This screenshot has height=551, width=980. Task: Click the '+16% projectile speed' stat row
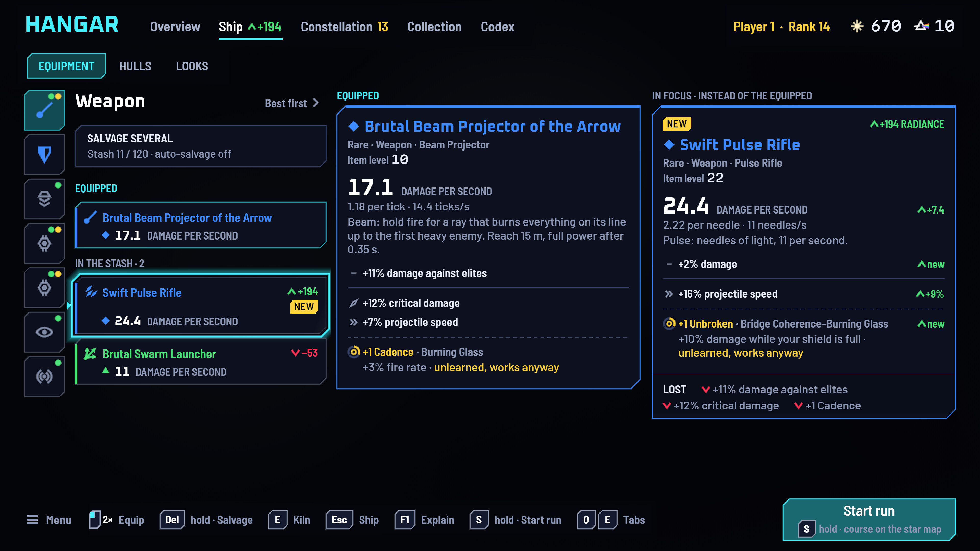point(803,294)
